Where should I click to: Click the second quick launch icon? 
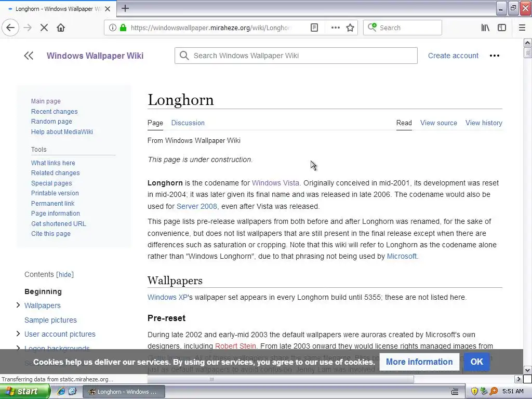click(x=72, y=392)
